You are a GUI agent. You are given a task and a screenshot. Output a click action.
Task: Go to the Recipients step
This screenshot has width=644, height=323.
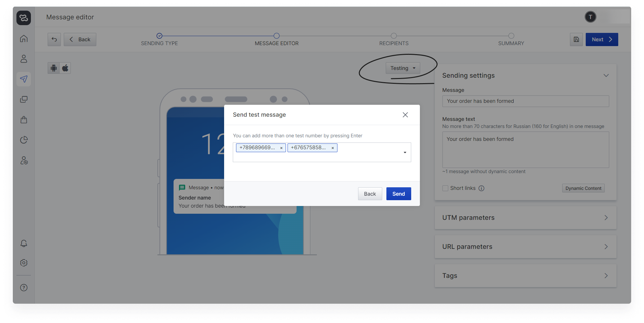pos(394,40)
